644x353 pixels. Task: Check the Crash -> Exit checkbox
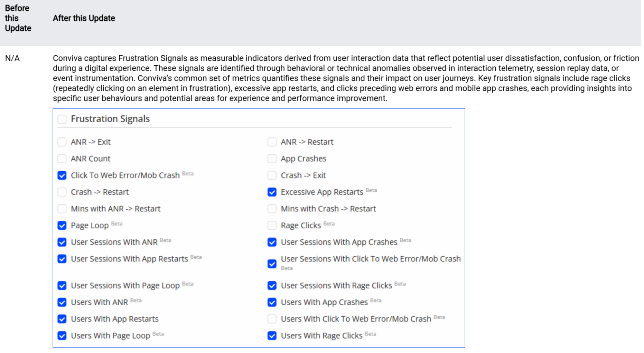tap(272, 175)
